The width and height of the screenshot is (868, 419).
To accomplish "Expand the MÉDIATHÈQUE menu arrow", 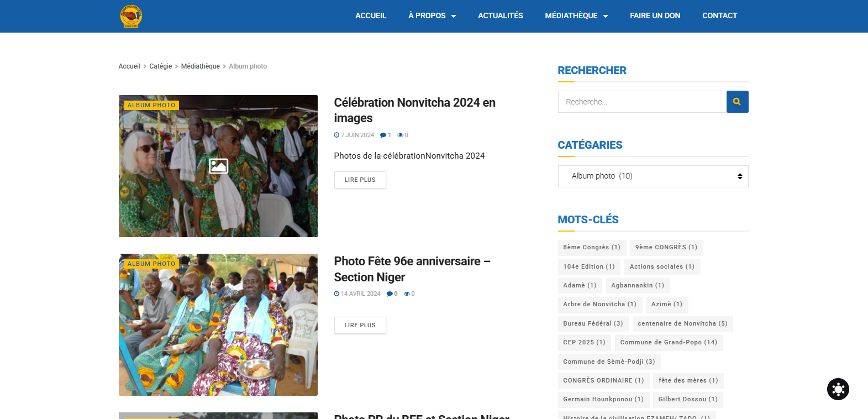I will pyautogui.click(x=606, y=16).
